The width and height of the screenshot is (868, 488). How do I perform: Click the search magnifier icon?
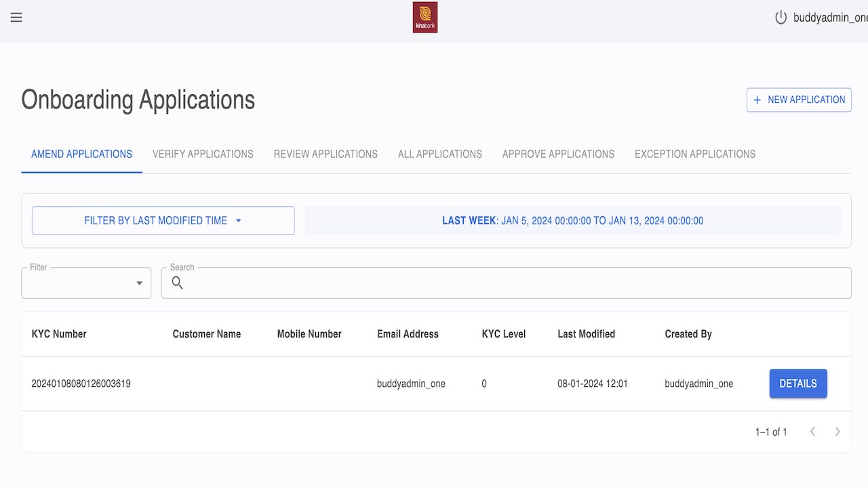(178, 283)
